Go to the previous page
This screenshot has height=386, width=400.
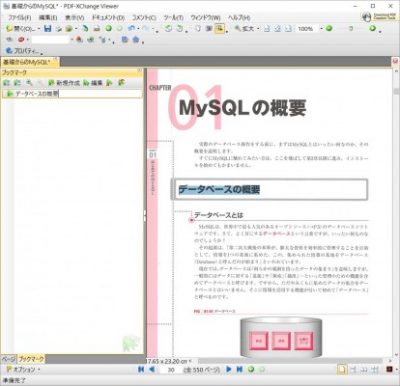pos(152,369)
